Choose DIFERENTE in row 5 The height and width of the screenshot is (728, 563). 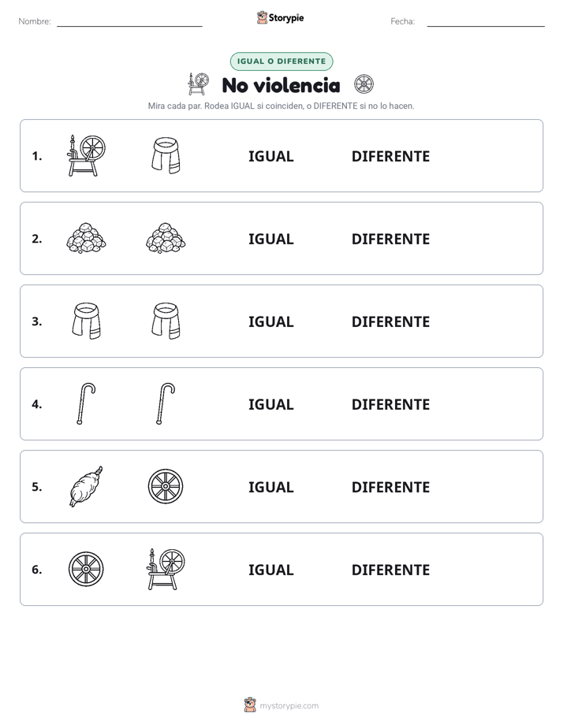(x=390, y=487)
